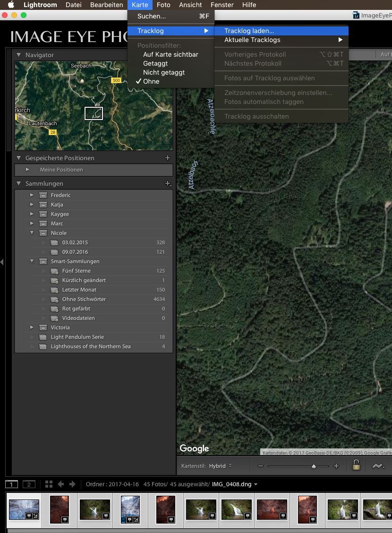
Task: Expand the Marc collection set
Action: click(32, 224)
